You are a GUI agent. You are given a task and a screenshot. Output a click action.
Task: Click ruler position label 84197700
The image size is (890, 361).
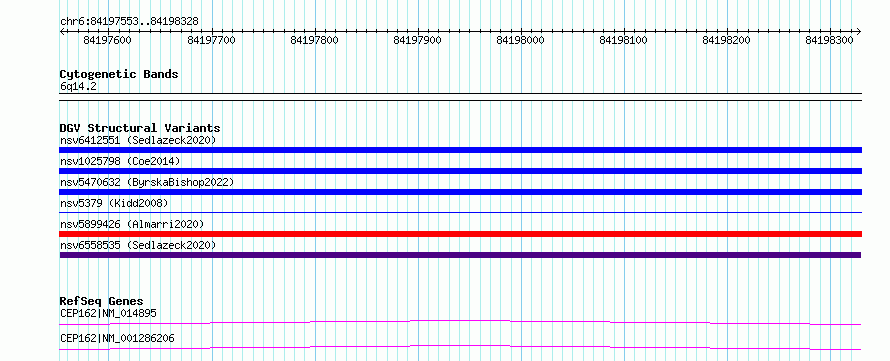pyautogui.click(x=211, y=40)
